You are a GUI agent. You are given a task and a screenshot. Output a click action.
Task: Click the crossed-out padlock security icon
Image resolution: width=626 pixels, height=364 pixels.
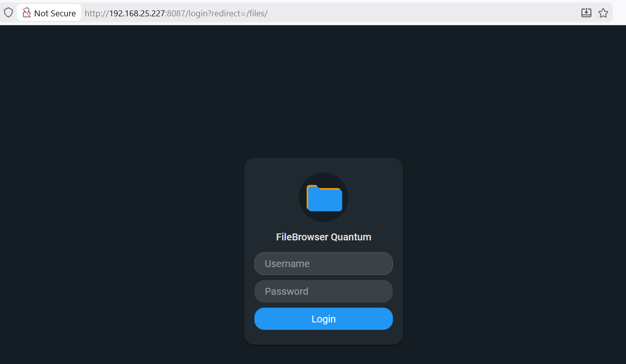click(x=27, y=13)
